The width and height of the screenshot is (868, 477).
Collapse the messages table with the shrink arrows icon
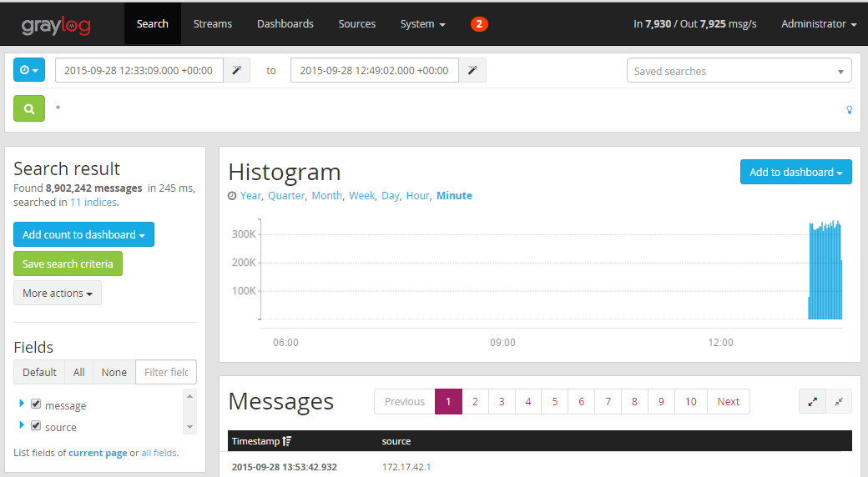pyautogui.click(x=840, y=402)
